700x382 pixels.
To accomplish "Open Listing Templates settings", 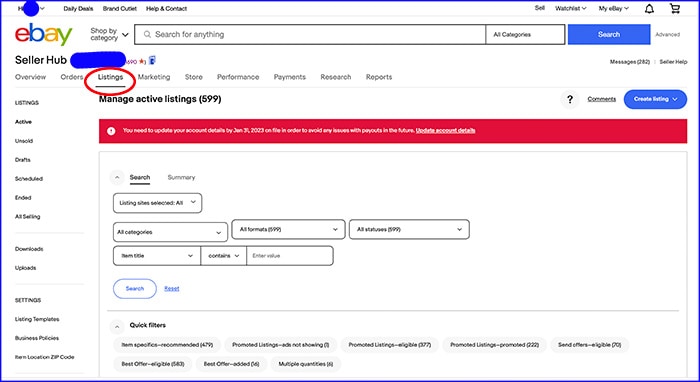I will [x=37, y=320].
